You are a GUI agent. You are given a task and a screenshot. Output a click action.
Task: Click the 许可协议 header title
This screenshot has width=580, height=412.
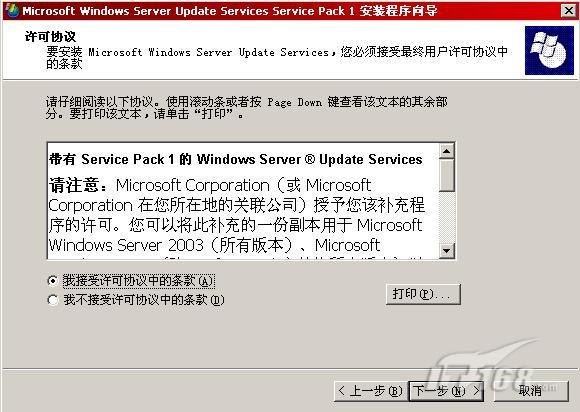point(50,36)
